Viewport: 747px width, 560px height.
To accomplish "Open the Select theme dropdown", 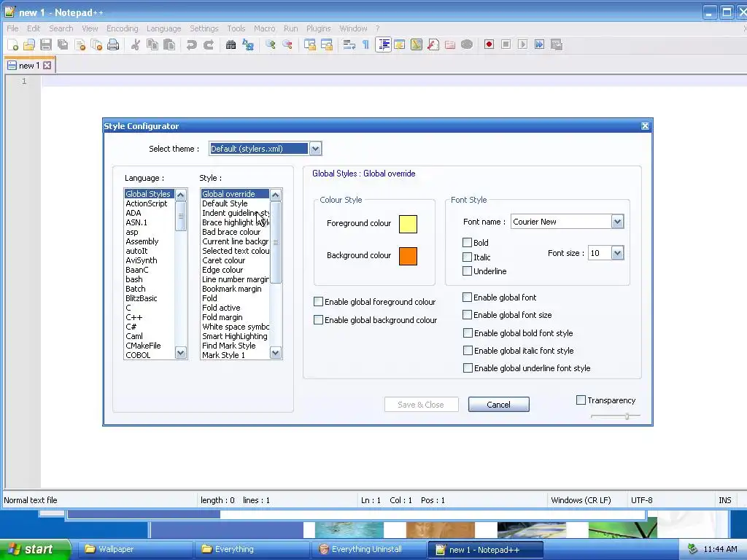I will pos(315,149).
